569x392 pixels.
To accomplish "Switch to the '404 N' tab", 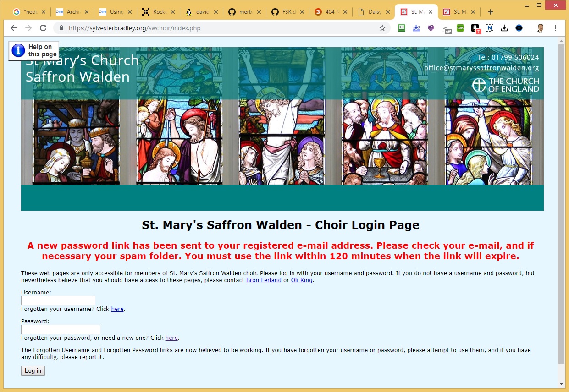I will [331, 12].
